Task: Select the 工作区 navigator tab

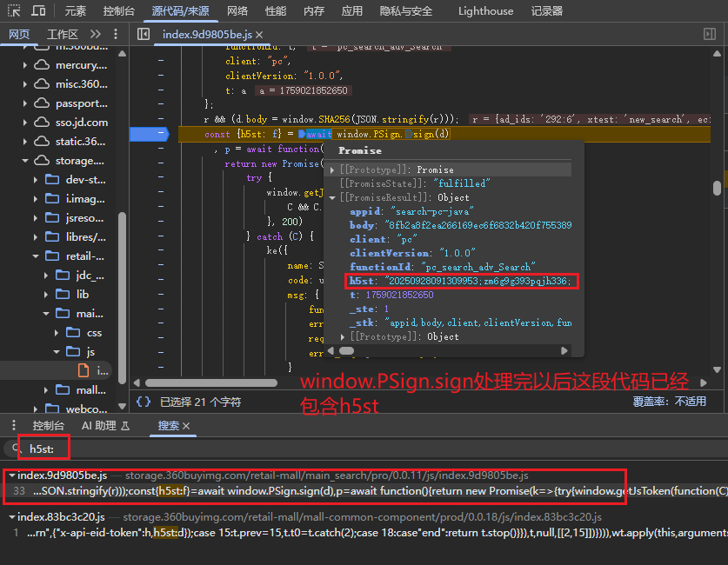Action: [x=63, y=34]
